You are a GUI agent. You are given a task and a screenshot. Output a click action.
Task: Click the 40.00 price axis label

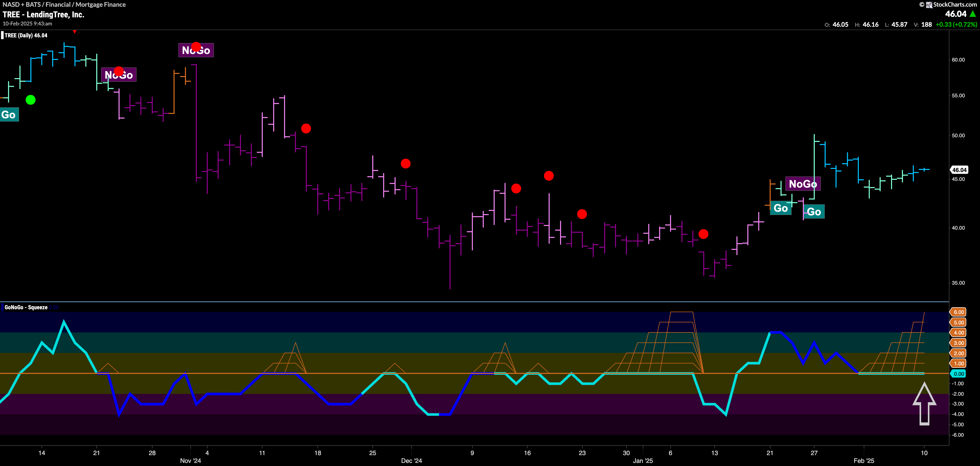958,228
